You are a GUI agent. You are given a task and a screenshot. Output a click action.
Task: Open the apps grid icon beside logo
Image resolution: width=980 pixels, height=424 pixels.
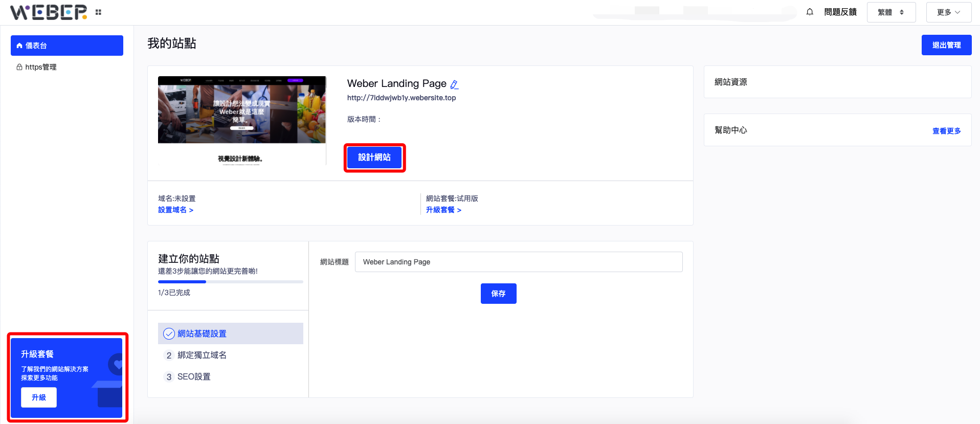pyautogui.click(x=98, y=12)
